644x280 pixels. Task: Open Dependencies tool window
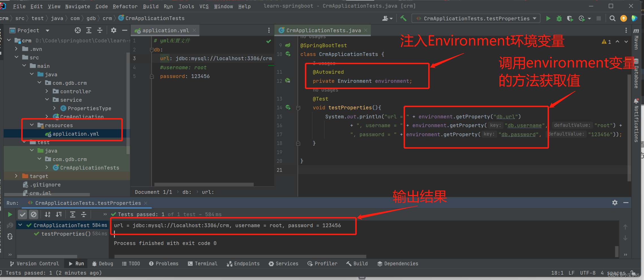click(x=398, y=263)
